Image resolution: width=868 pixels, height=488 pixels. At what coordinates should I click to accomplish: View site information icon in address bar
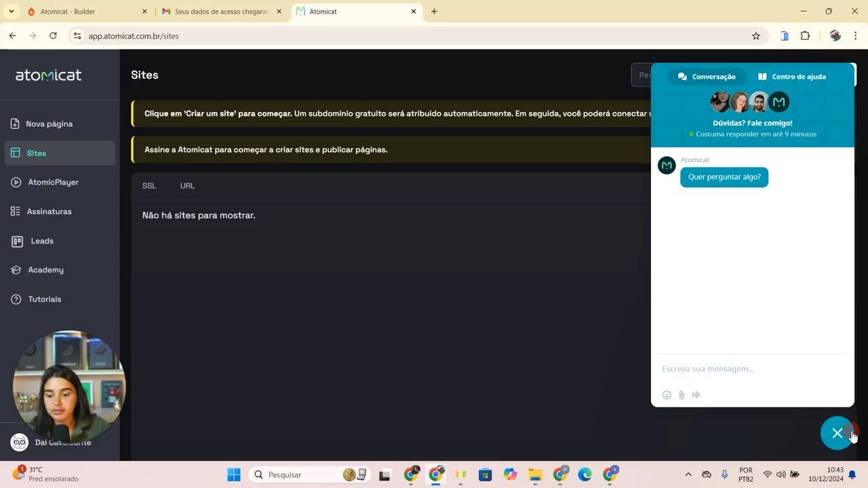[77, 36]
